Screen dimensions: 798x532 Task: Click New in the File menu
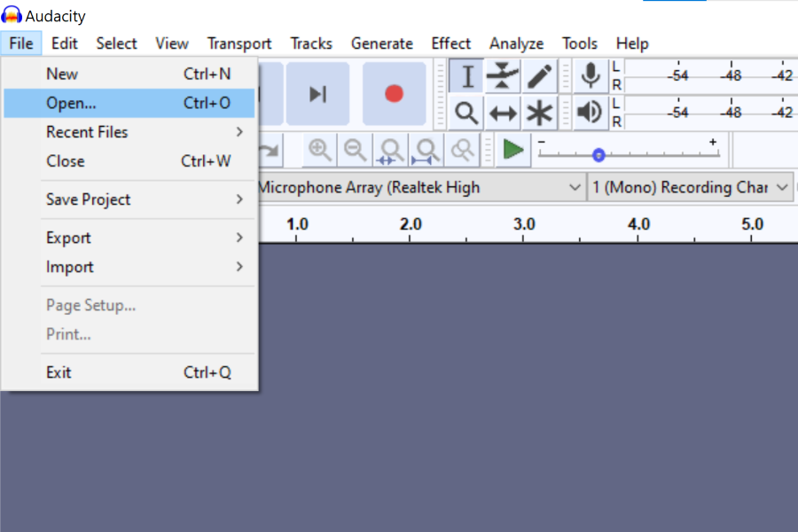(129, 74)
